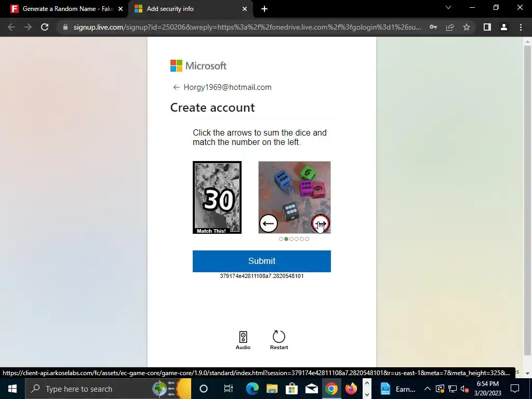Open the tab search chevron
The height and width of the screenshot is (399, 532).
(x=448, y=7)
